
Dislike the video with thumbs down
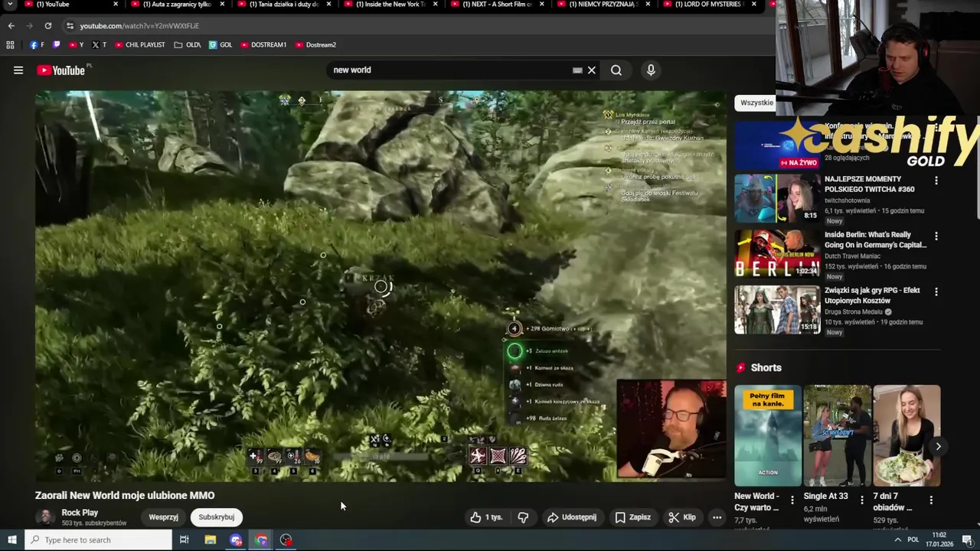[x=523, y=517]
